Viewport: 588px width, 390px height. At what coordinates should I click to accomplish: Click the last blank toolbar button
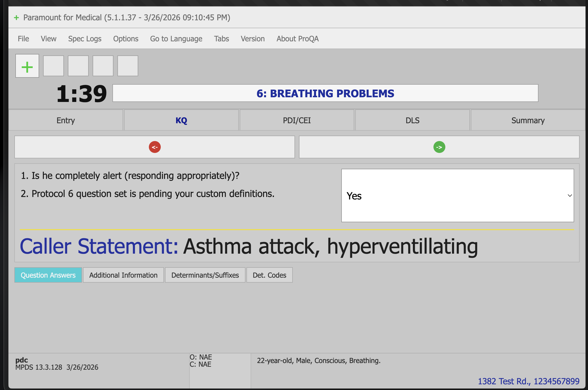pos(128,66)
